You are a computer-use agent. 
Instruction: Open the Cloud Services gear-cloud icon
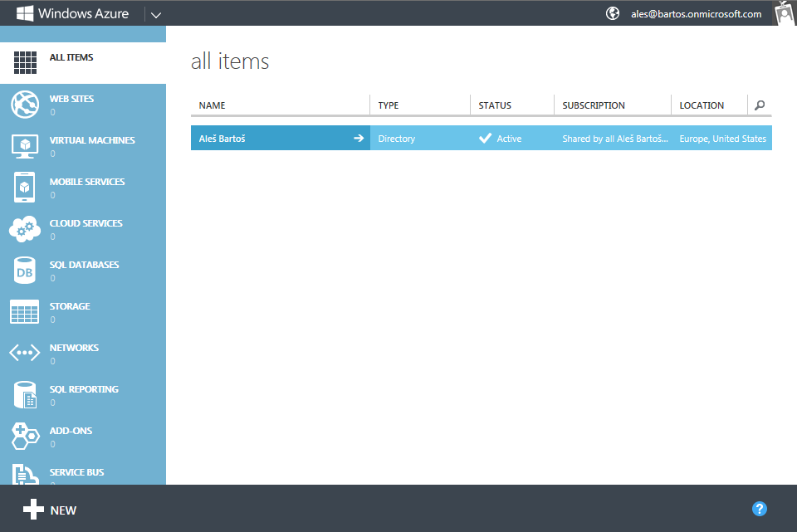(x=25, y=229)
